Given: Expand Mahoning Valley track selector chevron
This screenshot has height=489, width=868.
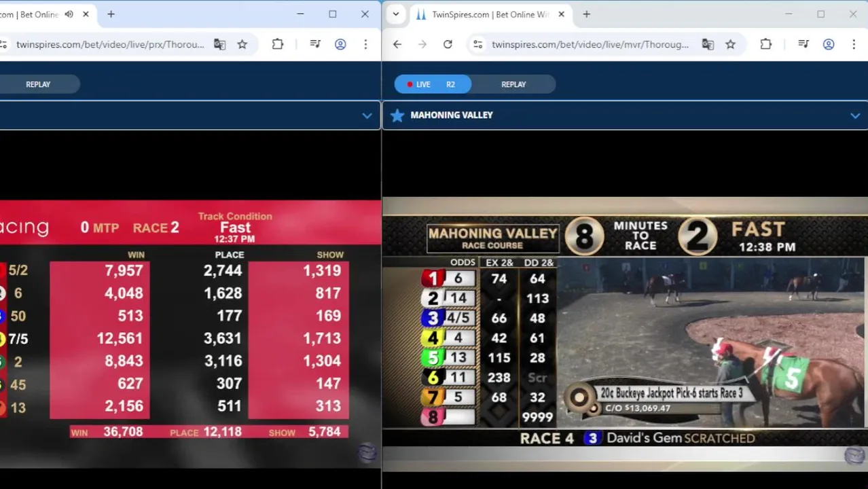Looking at the screenshot, I should click(x=855, y=115).
